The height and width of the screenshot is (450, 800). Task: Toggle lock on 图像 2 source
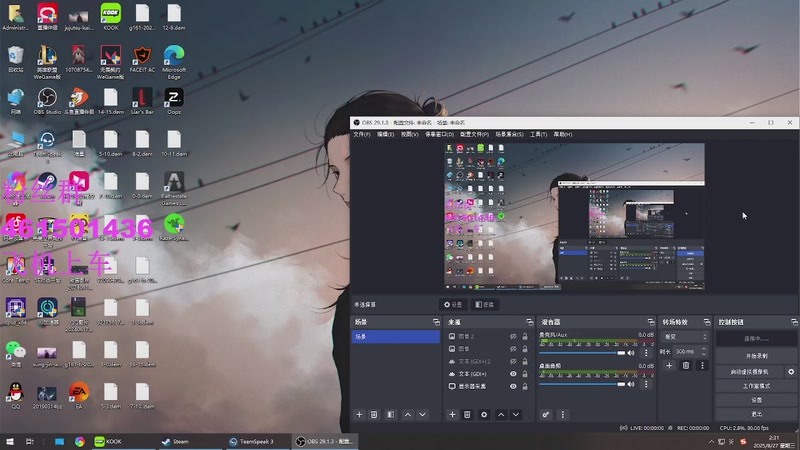click(525, 336)
